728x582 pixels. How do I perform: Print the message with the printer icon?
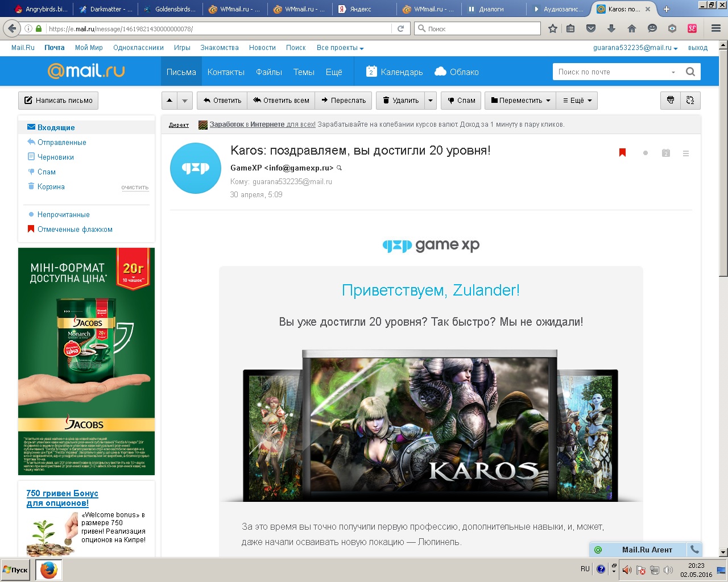[671, 100]
